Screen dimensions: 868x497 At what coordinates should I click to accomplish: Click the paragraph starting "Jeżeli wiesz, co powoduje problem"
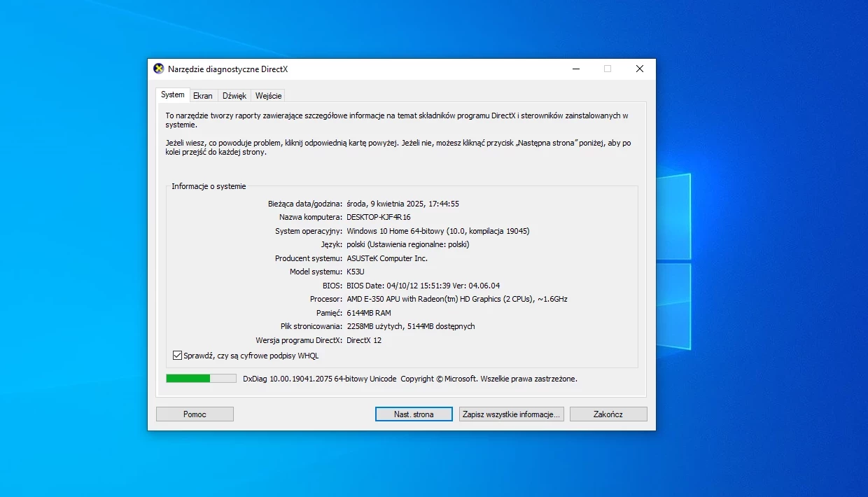[x=398, y=147]
